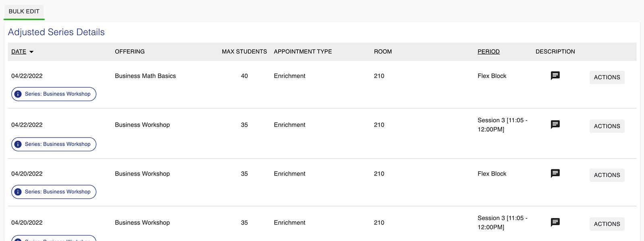This screenshot has height=241, width=644.
Task: Click info icon in Business Math Basics series chip
Action: click(18, 94)
